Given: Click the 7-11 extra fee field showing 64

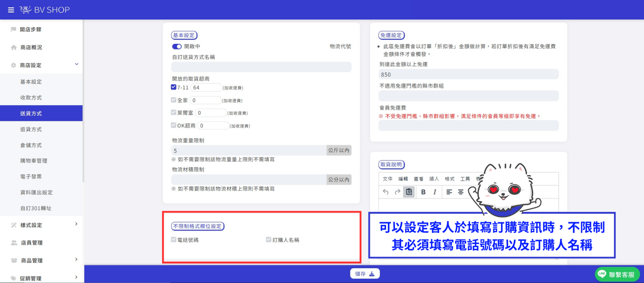Looking at the screenshot, I should pyautogui.click(x=206, y=87).
